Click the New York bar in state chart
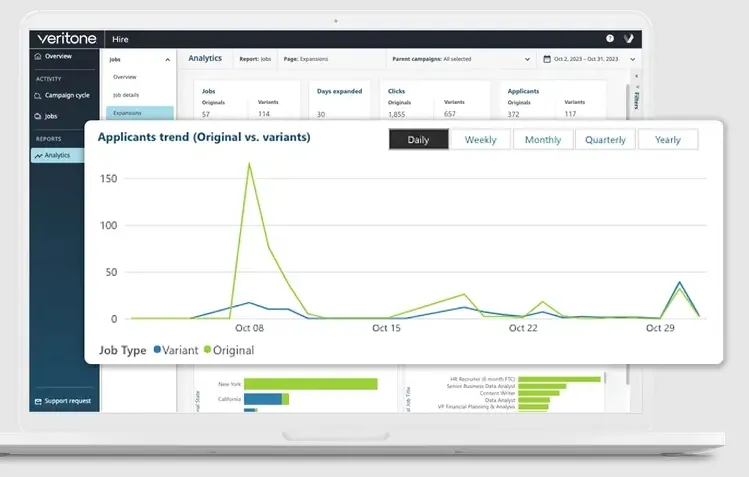Screen dimensions: 749x477 (310, 384)
